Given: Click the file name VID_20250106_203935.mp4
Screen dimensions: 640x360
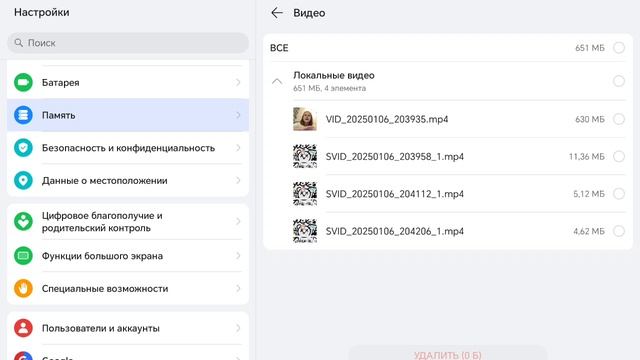Looking at the screenshot, I should pyautogui.click(x=387, y=119).
